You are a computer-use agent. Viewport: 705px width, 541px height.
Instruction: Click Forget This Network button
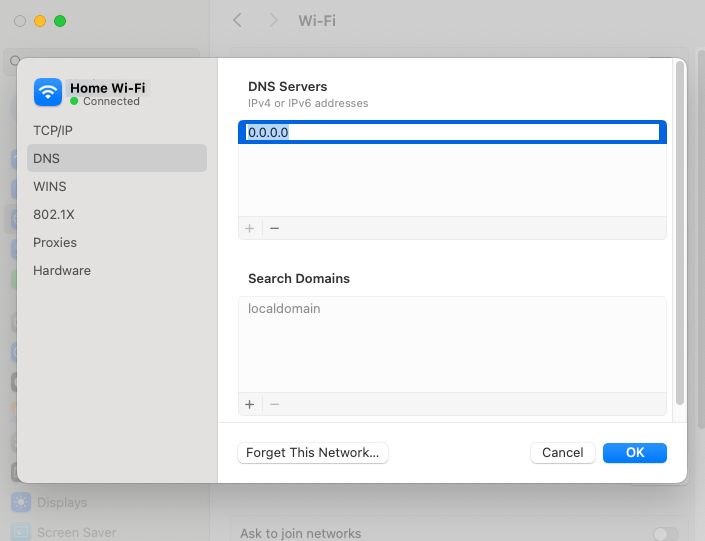pos(313,453)
